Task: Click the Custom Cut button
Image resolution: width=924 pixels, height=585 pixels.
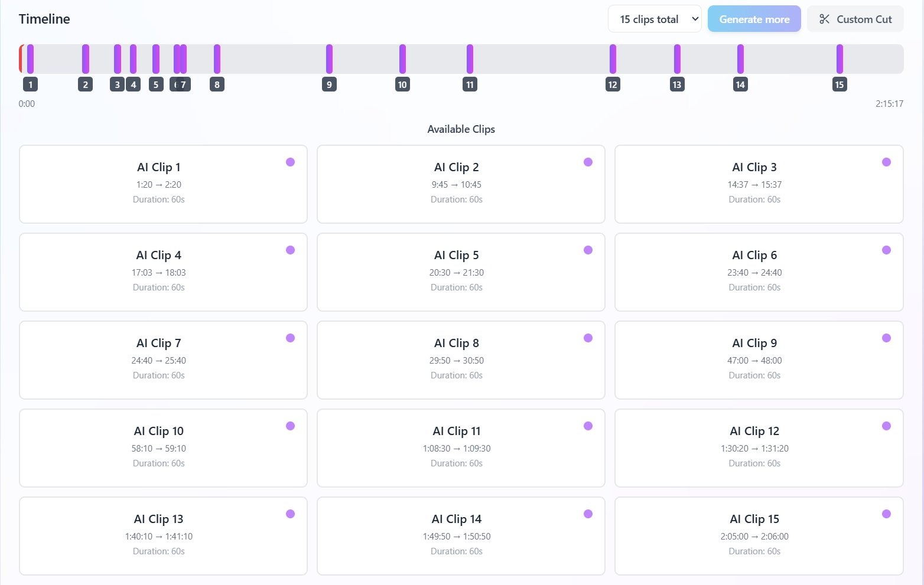Action: point(855,18)
